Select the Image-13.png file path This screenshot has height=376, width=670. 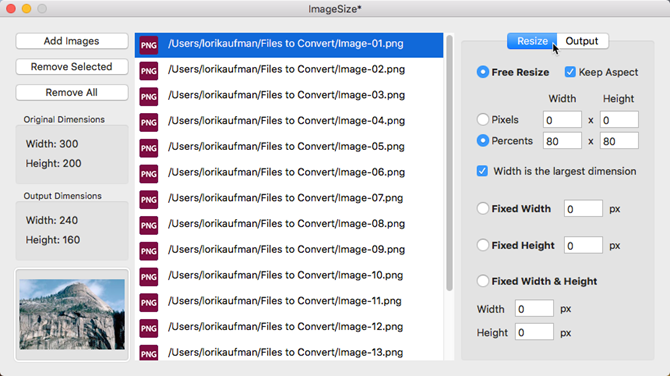pos(285,352)
